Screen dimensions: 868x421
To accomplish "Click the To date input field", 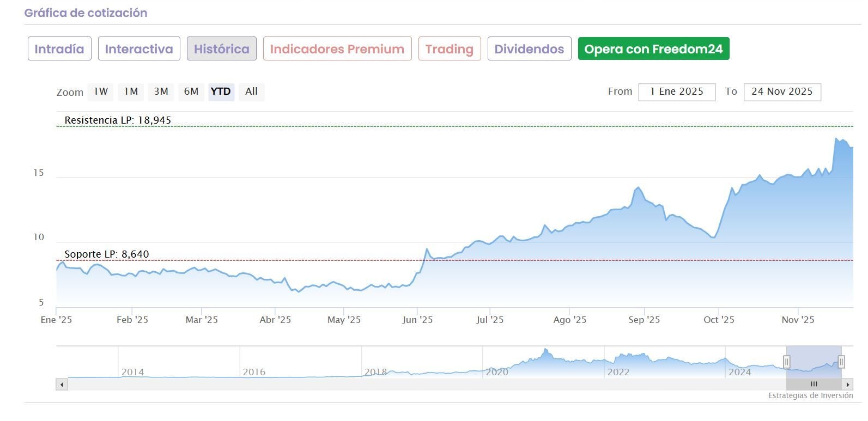I will [x=782, y=91].
